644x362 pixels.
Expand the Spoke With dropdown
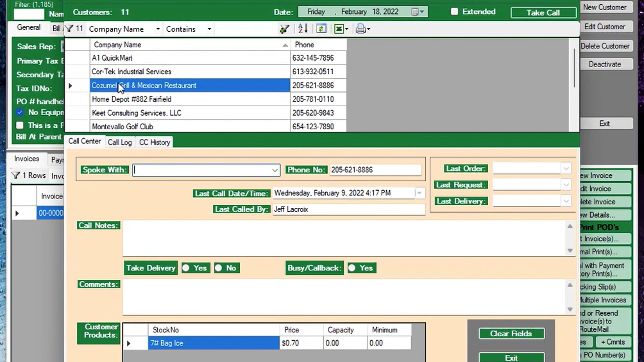(x=275, y=170)
